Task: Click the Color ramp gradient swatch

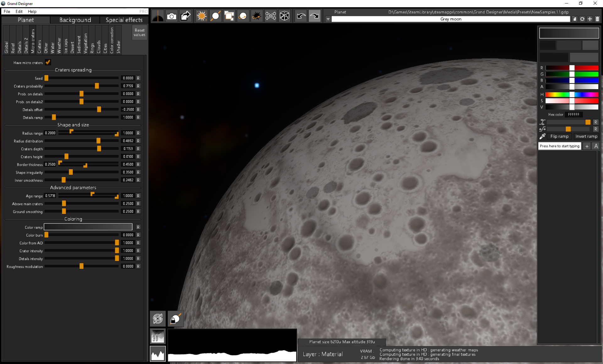Action: coord(88,227)
